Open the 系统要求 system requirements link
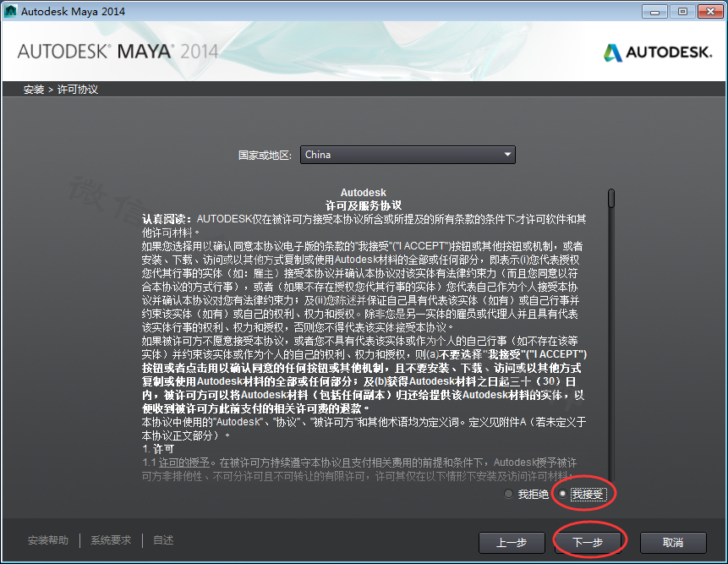The width and height of the screenshot is (728, 564). (111, 539)
